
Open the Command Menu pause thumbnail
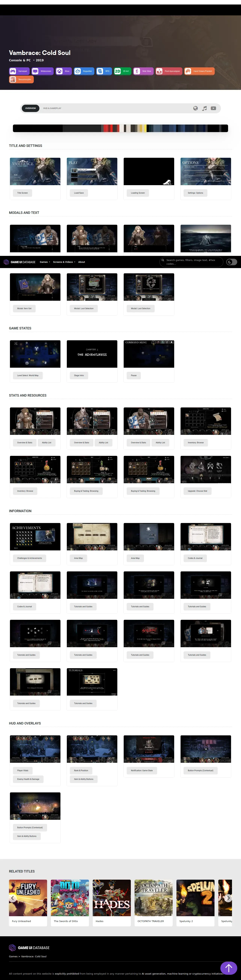(x=149, y=354)
